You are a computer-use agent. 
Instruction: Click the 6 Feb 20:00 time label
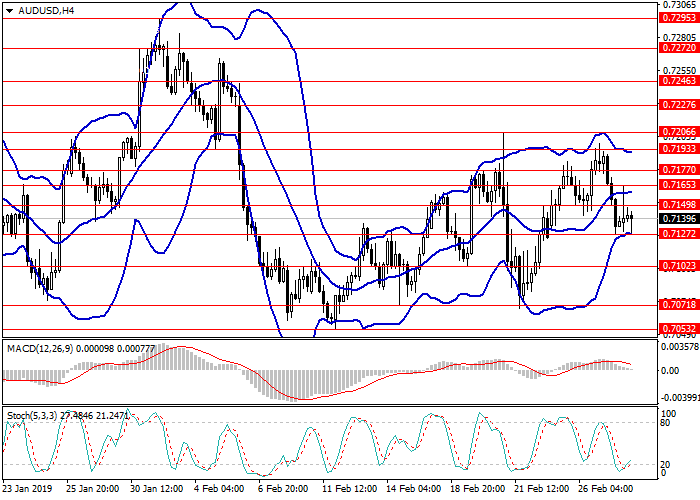click(x=284, y=489)
